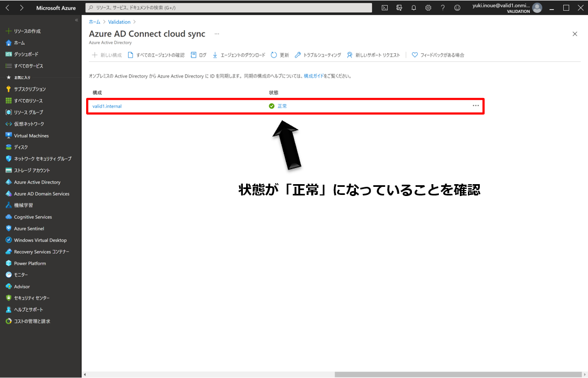Open トラブルシューティング from toolbar
This screenshot has width=588, height=378.
pos(318,55)
